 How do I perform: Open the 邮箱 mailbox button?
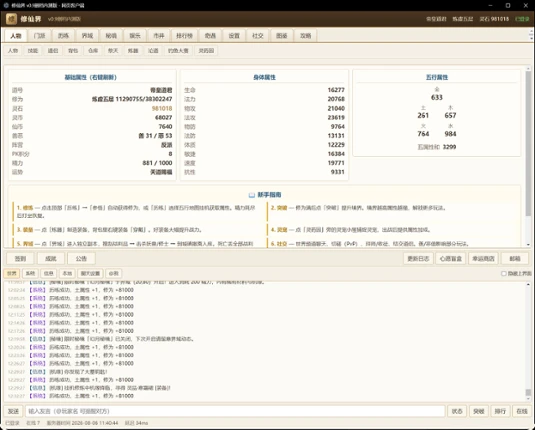click(x=515, y=258)
